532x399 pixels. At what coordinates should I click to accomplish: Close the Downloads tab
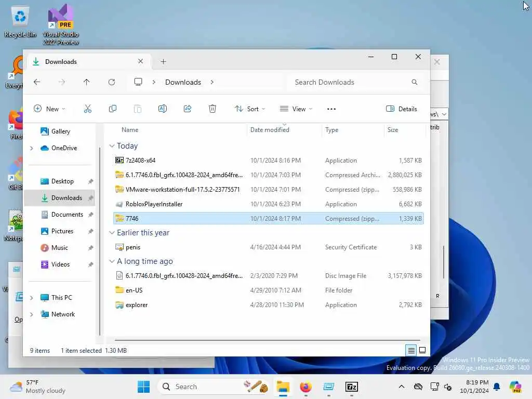tap(140, 61)
